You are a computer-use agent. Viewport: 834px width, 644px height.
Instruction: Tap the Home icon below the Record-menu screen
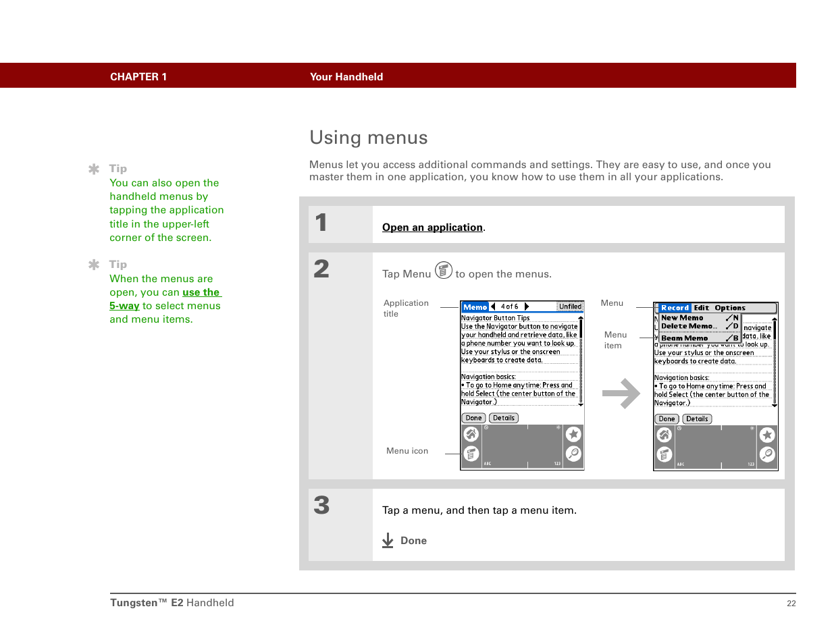point(664,435)
